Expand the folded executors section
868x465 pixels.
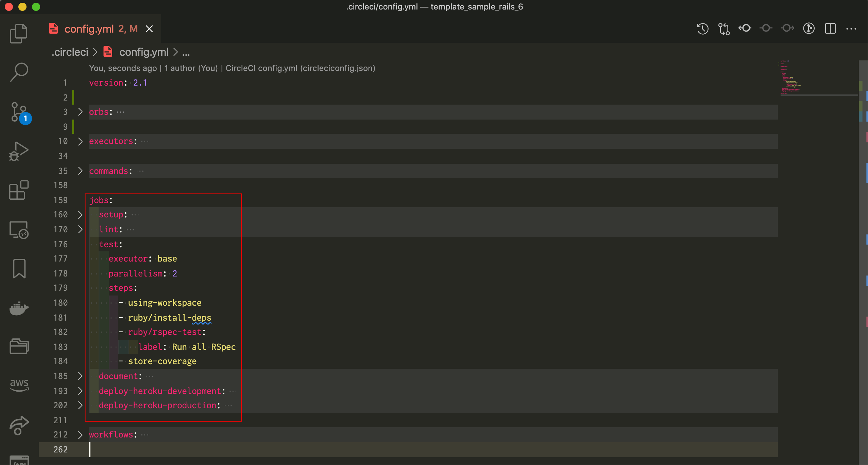pyautogui.click(x=80, y=141)
